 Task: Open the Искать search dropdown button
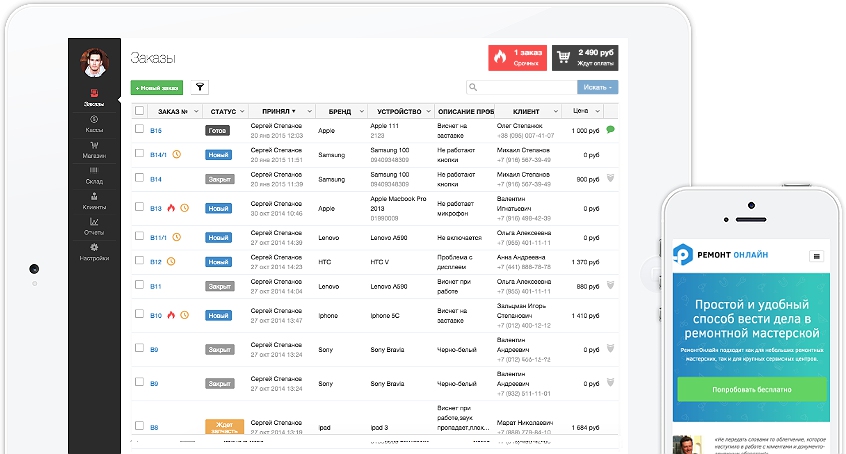(x=597, y=87)
